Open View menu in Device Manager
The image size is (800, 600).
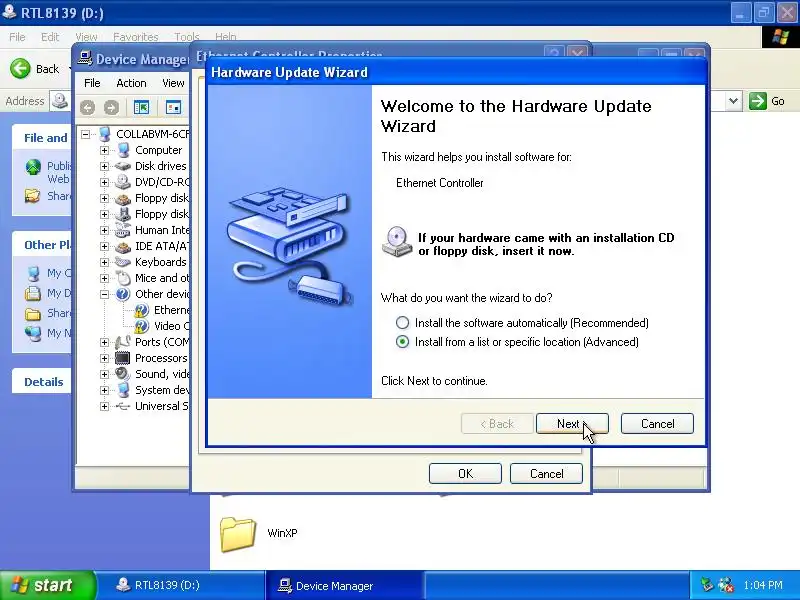pos(173,83)
